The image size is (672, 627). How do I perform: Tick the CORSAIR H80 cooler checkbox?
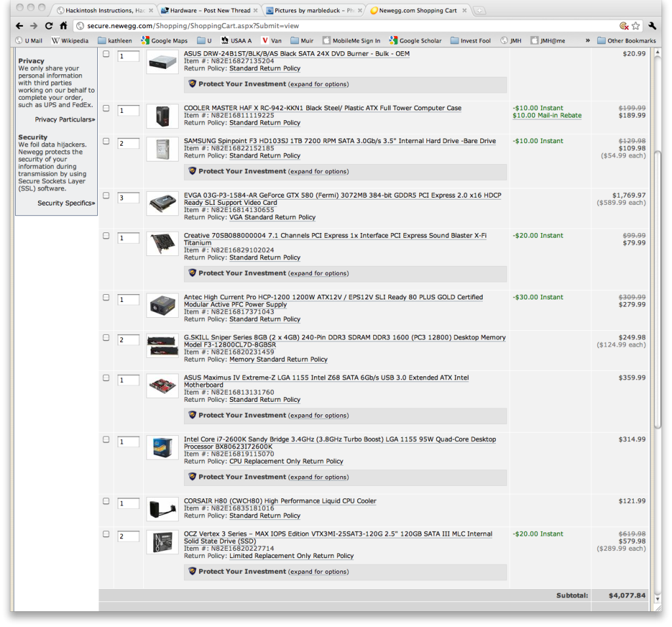pos(106,502)
